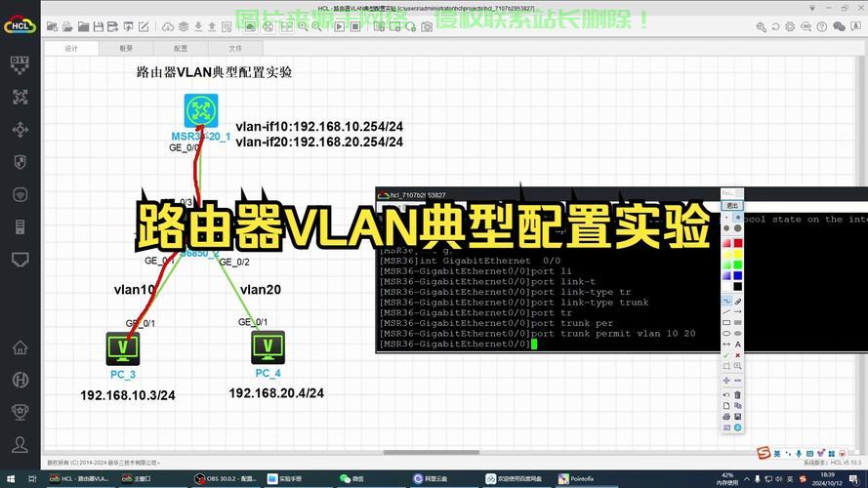Click the 退出 button in Pointofix toolbar
The height and width of the screenshot is (488, 868).
click(x=732, y=205)
